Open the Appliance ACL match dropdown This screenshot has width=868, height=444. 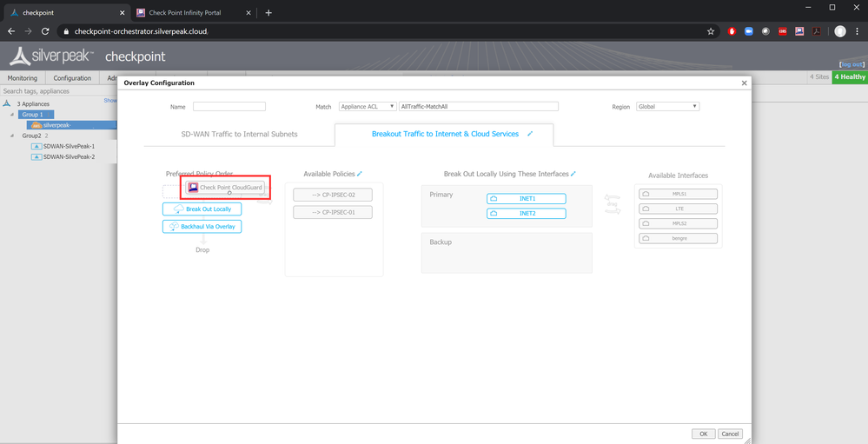pos(368,106)
